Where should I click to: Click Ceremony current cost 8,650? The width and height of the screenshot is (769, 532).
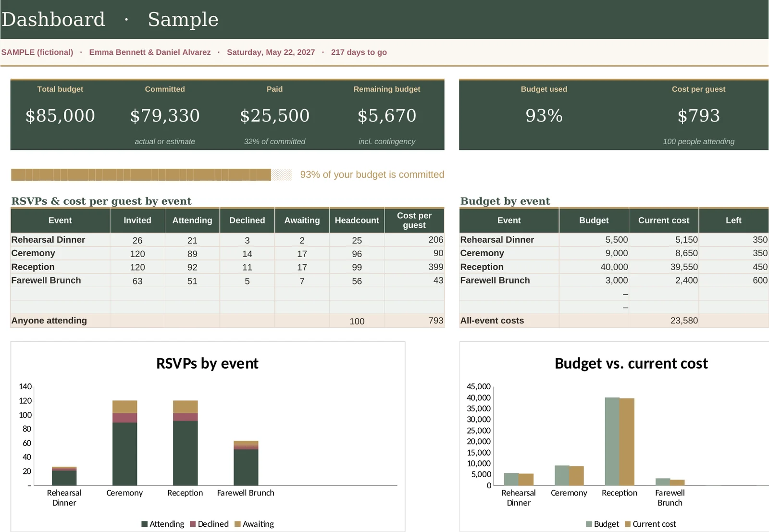(x=686, y=253)
